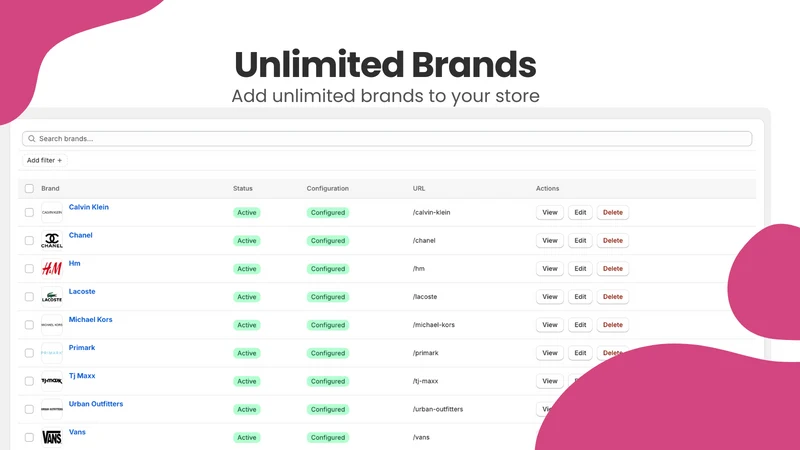This screenshot has height=450, width=800.
Task: Open the Hm brand link
Action: (x=74, y=263)
